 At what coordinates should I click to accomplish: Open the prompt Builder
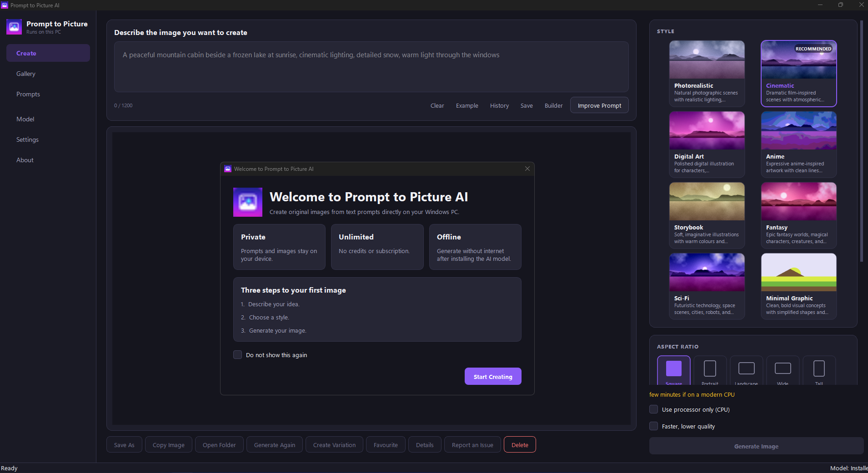[553, 105]
